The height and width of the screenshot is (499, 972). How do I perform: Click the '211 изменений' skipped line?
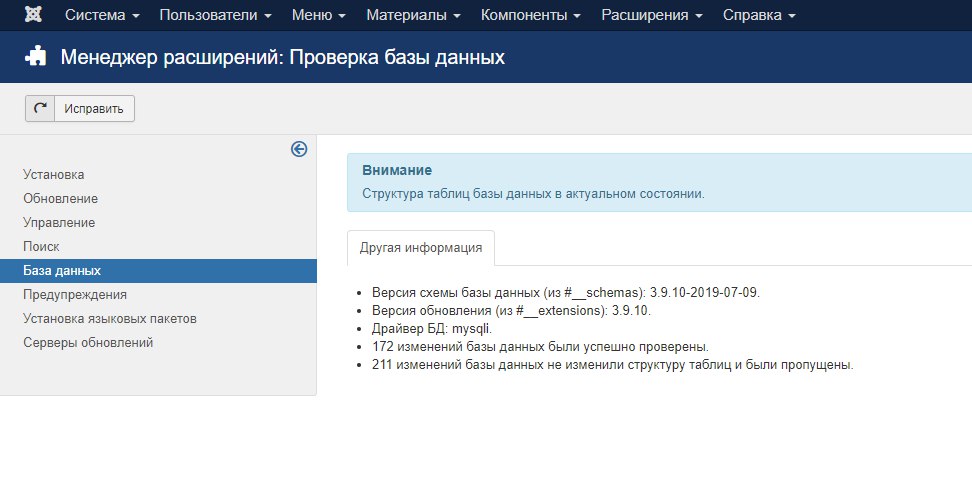[612, 365]
